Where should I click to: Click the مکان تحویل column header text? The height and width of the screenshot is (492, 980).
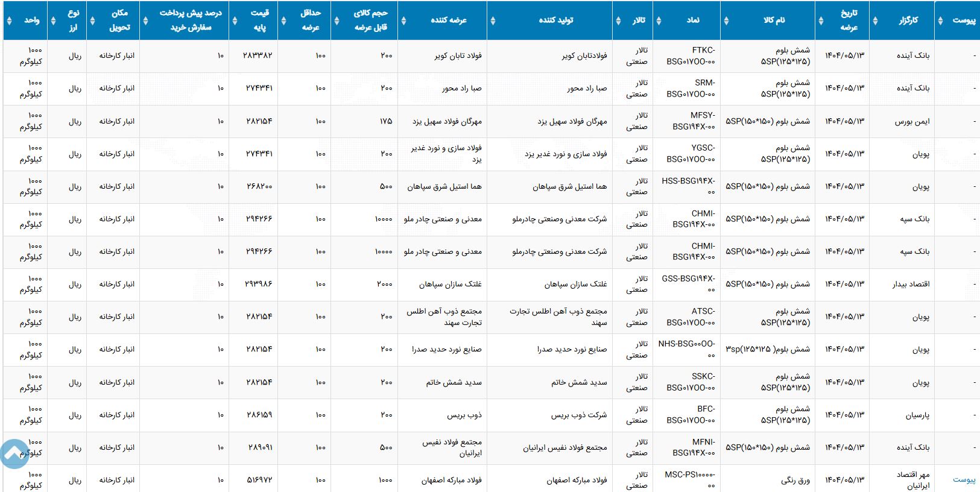point(119,20)
